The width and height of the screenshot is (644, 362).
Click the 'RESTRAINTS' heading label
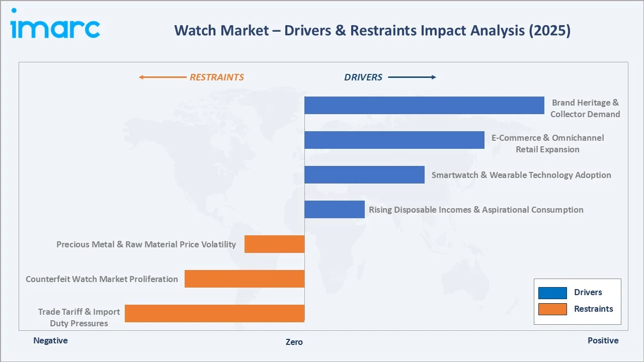217,77
